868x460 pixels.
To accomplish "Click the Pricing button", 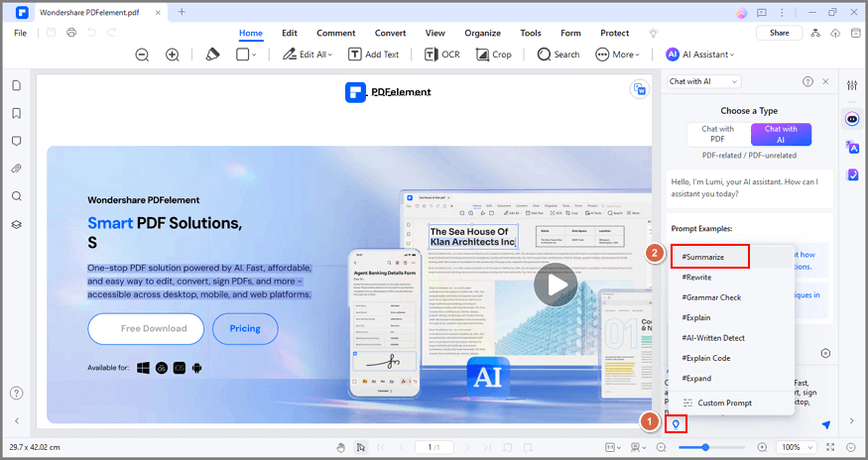I will (245, 328).
